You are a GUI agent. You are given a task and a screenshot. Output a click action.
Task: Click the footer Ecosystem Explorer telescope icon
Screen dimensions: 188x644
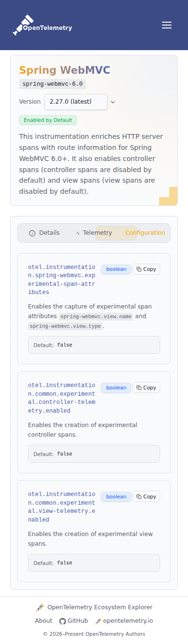coord(40,607)
